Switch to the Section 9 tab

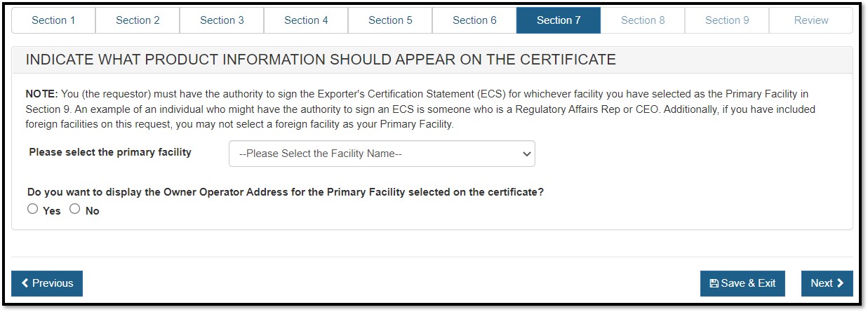(727, 20)
